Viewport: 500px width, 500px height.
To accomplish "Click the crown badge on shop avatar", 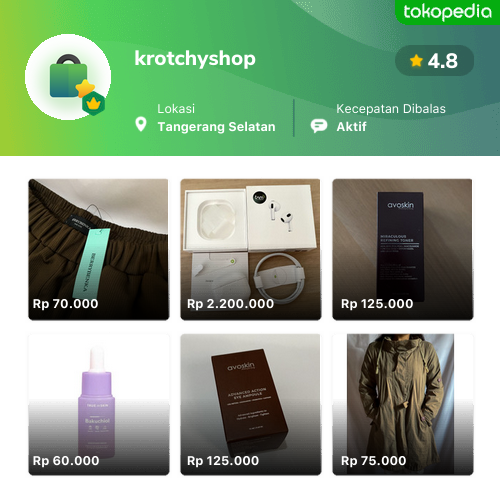I will (x=94, y=104).
